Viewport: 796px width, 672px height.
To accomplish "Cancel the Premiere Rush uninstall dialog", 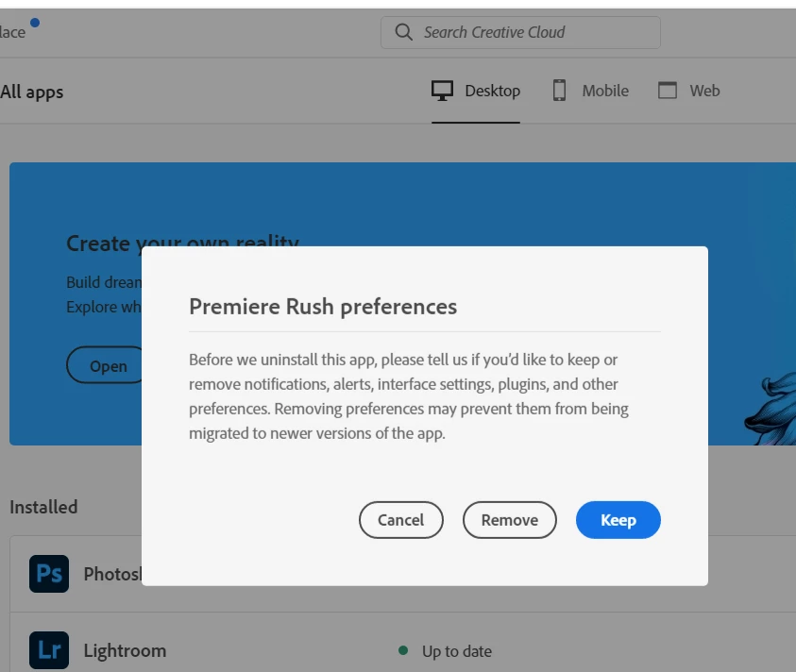I will (400, 520).
